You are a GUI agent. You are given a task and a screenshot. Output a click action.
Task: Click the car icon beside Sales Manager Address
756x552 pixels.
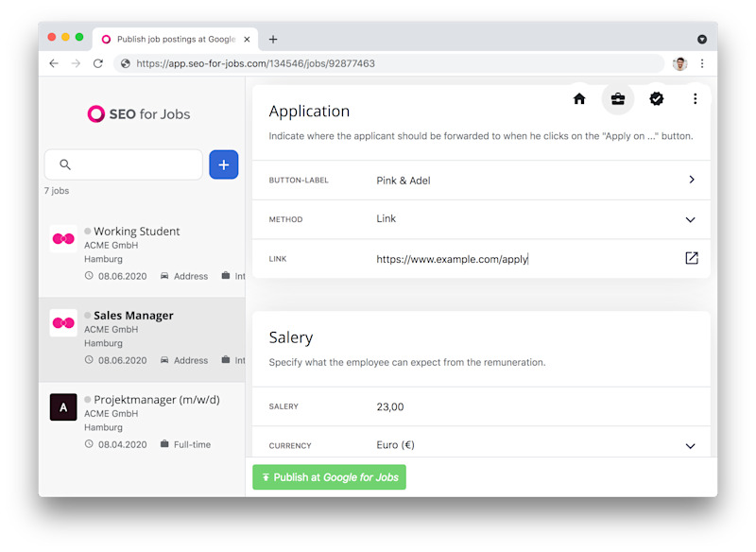pos(164,359)
